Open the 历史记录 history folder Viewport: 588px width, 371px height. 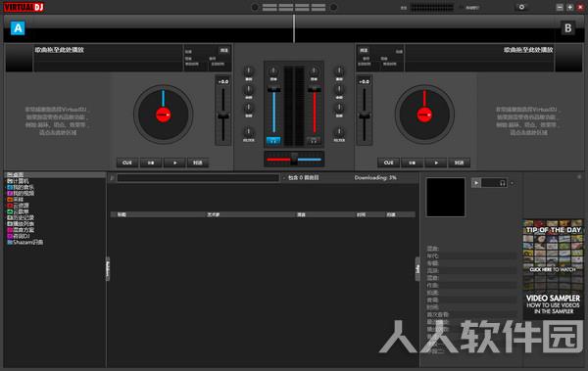[x=21, y=217]
